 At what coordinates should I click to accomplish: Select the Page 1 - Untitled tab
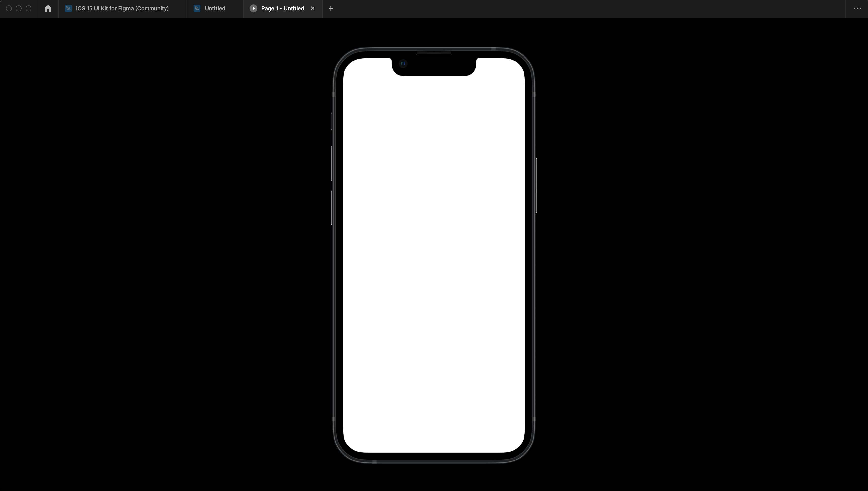tap(283, 8)
